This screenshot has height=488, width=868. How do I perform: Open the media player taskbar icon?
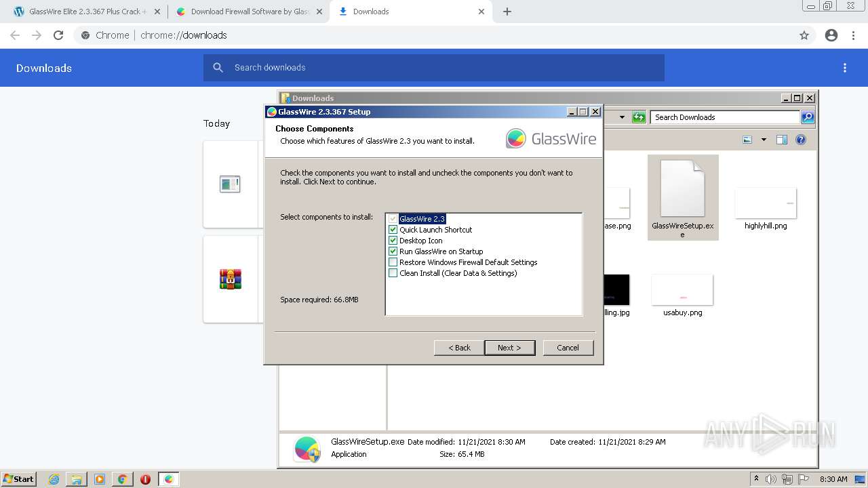tap(100, 479)
